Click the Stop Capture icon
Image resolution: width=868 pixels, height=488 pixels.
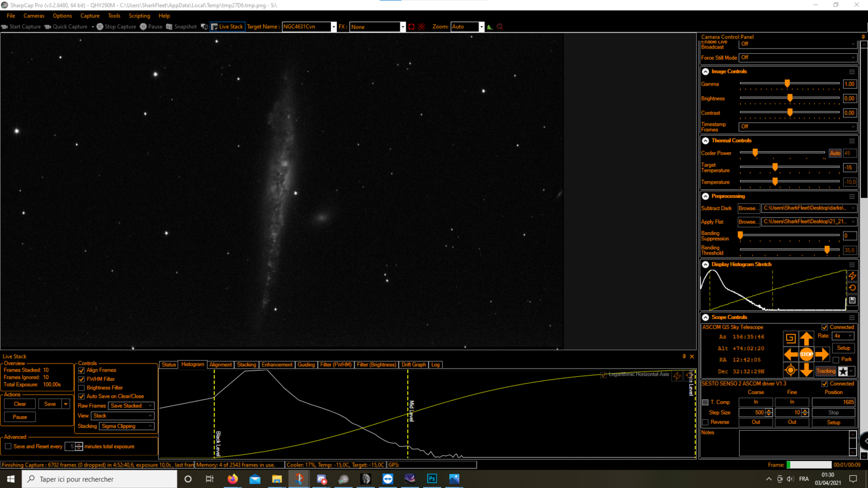coord(100,26)
